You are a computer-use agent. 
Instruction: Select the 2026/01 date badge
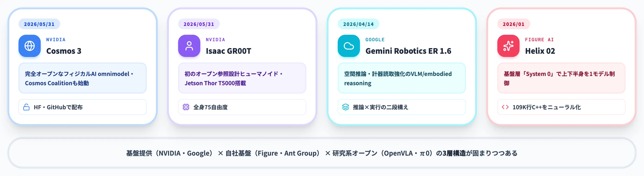point(514,24)
